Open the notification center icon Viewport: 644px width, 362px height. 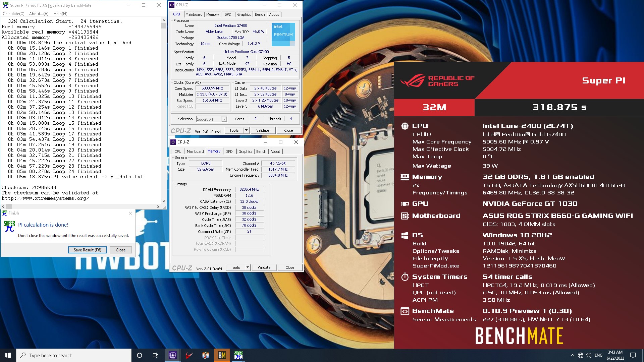pos(633,355)
